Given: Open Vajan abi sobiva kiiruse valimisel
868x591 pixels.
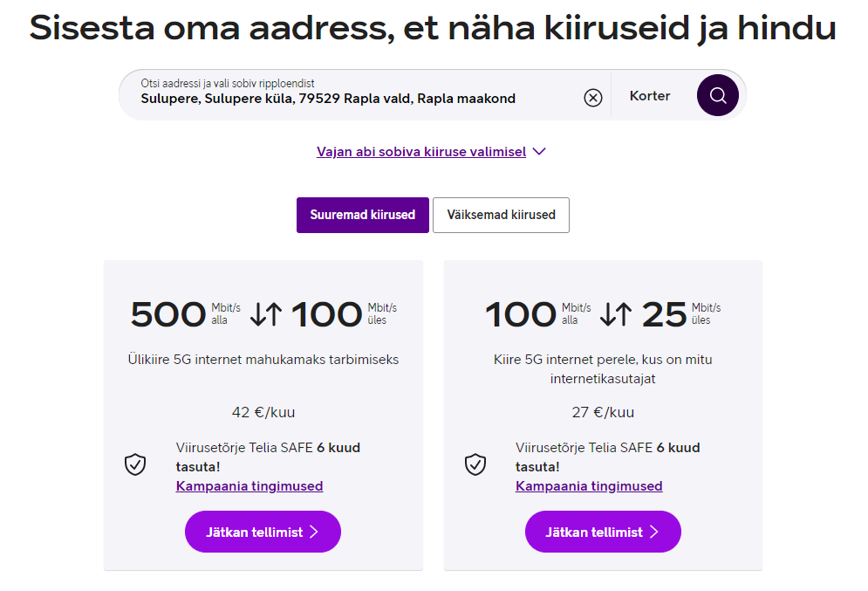Looking at the screenshot, I should pyautogui.click(x=421, y=152).
